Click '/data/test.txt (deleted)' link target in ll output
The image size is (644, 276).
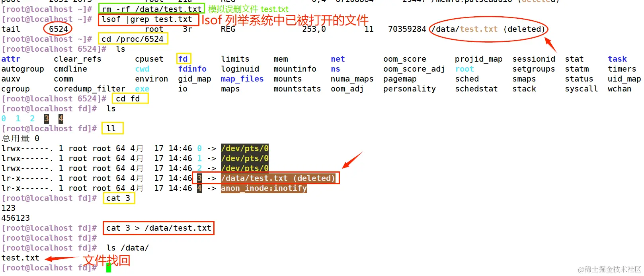coord(278,178)
